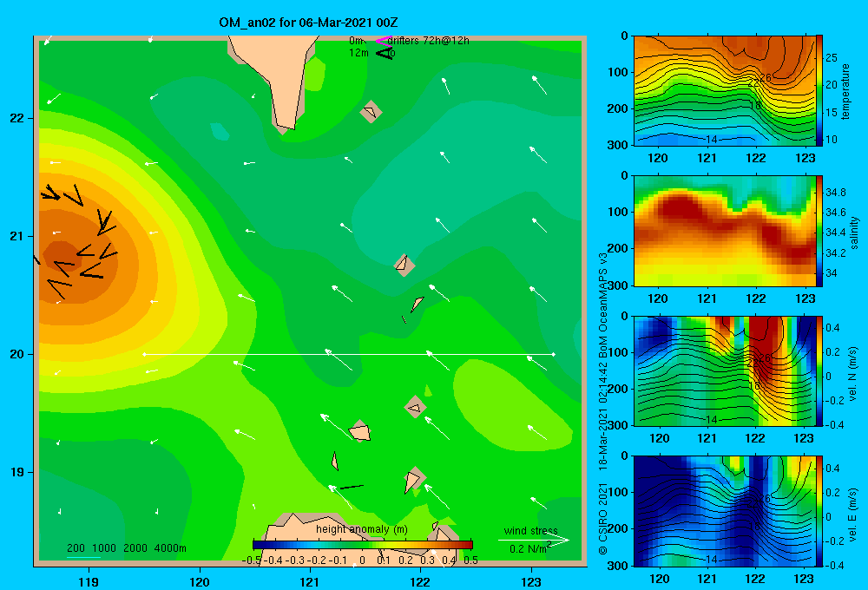Click the 'vel. N (m/s)' axis label
Image resolution: width=868 pixels, height=590 pixels.
[x=853, y=374]
